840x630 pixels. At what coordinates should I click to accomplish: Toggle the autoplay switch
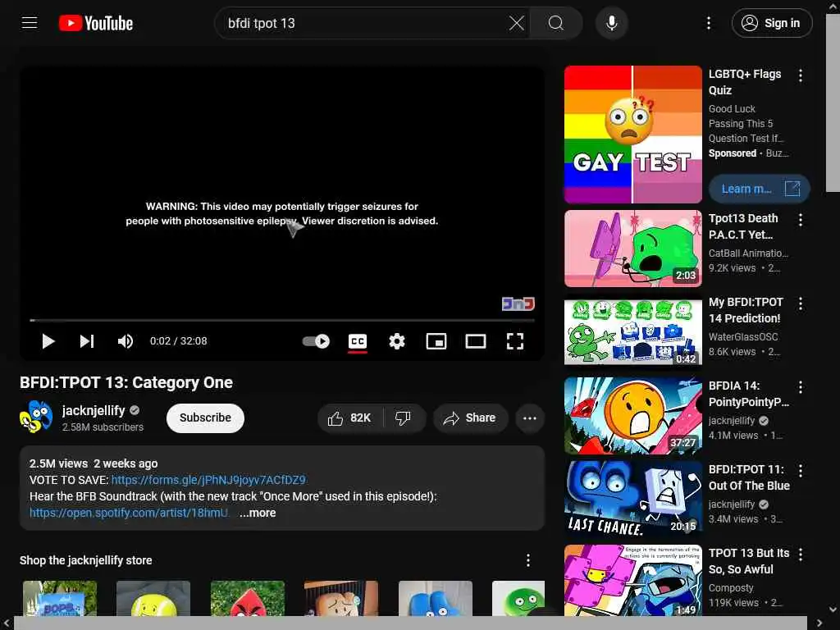[316, 341]
